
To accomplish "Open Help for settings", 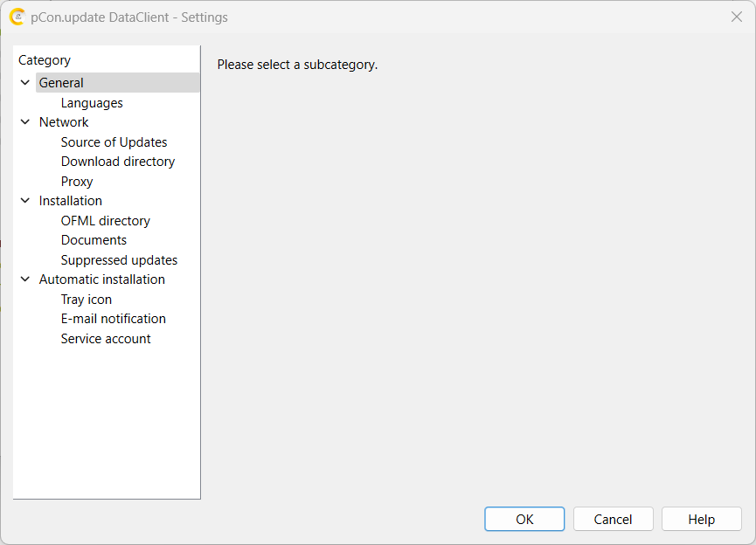I will click(x=702, y=519).
